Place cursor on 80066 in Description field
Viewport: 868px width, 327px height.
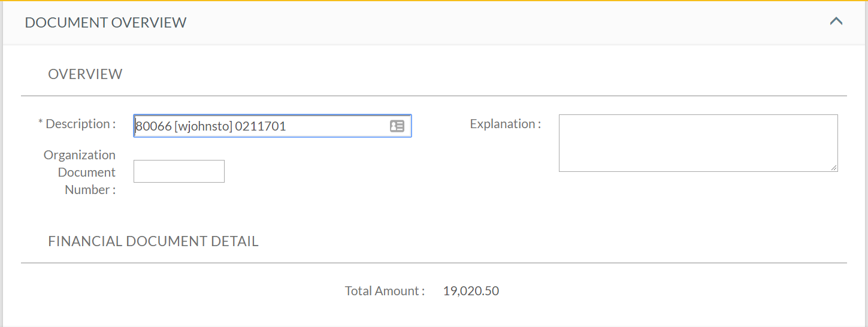(153, 126)
